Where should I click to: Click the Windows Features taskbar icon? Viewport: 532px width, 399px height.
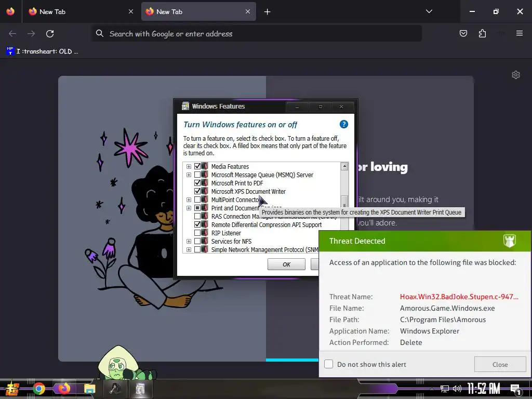pyautogui.click(x=140, y=389)
